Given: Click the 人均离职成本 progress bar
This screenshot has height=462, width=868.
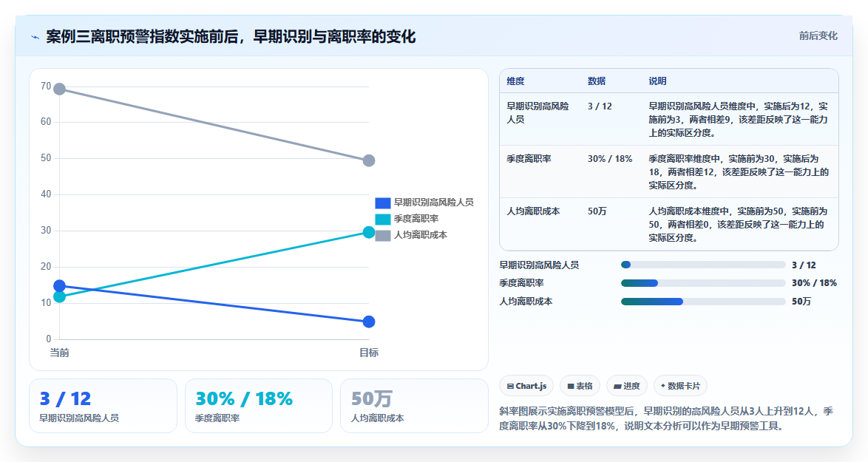Looking at the screenshot, I should 703,302.
